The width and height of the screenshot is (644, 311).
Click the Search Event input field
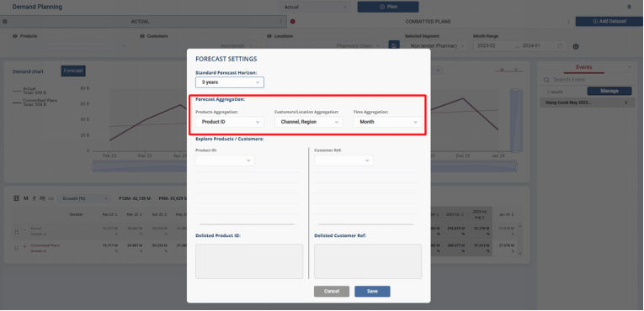coord(587,80)
